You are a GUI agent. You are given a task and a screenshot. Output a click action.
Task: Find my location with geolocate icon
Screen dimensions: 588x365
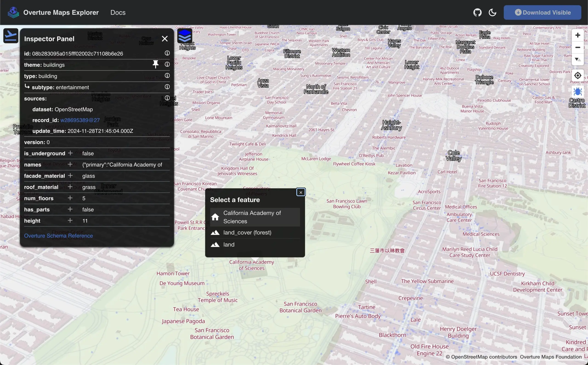point(578,75)
